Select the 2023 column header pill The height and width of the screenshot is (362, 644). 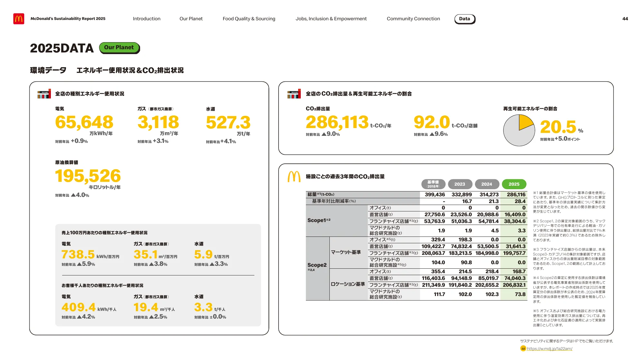pos(459,184)
